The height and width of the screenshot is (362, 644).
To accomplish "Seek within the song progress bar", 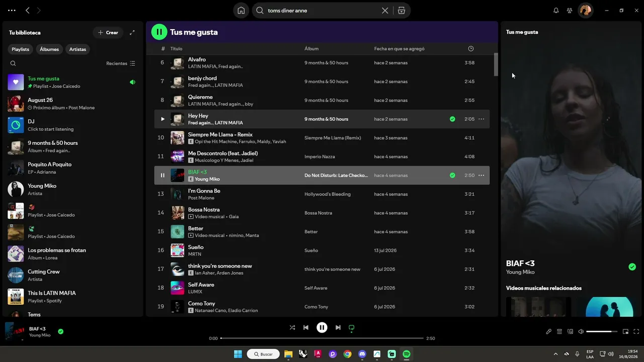I will pyautogui.click(x=322, y=338).
